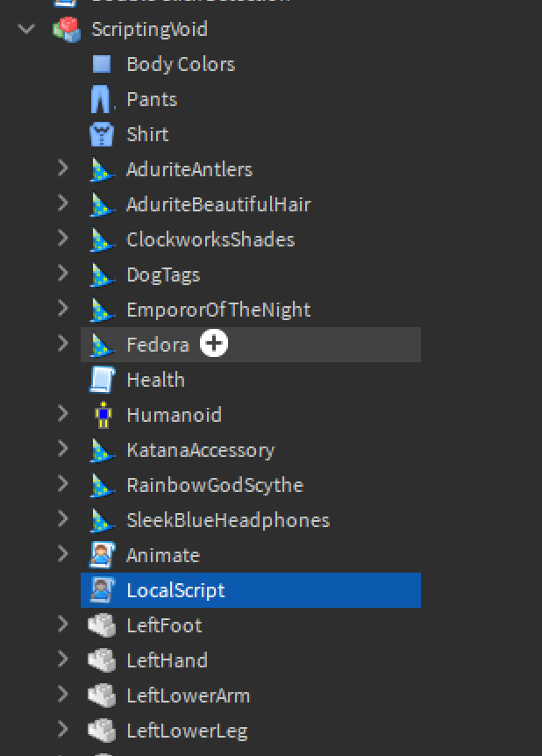Viewport: 542px width, 756px height.
Task: Click the ScriptingVoid model icon
Action: click(66, 29)
